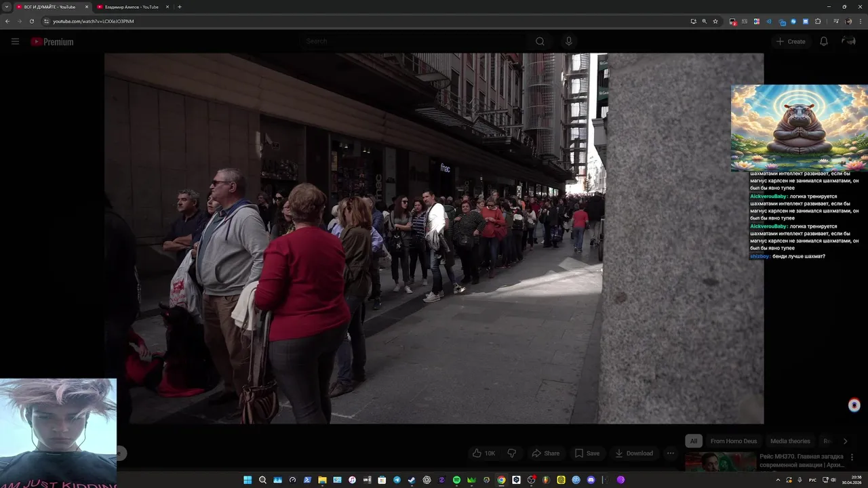868x488 pixels.
Task: Open Windows taskbar search
Action: coord(263,480)
